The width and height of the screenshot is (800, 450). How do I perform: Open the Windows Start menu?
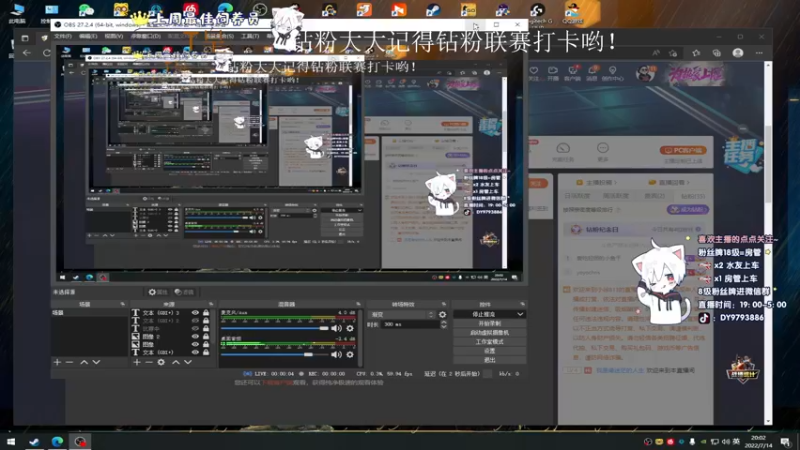[x=11, y=441]
